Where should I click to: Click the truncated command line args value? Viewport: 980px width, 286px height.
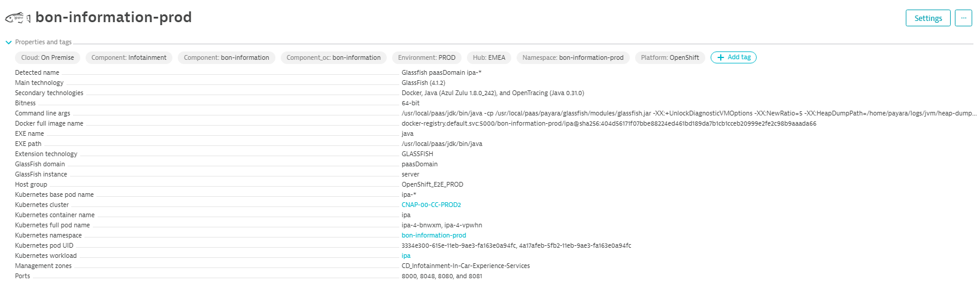pos(688,113)
